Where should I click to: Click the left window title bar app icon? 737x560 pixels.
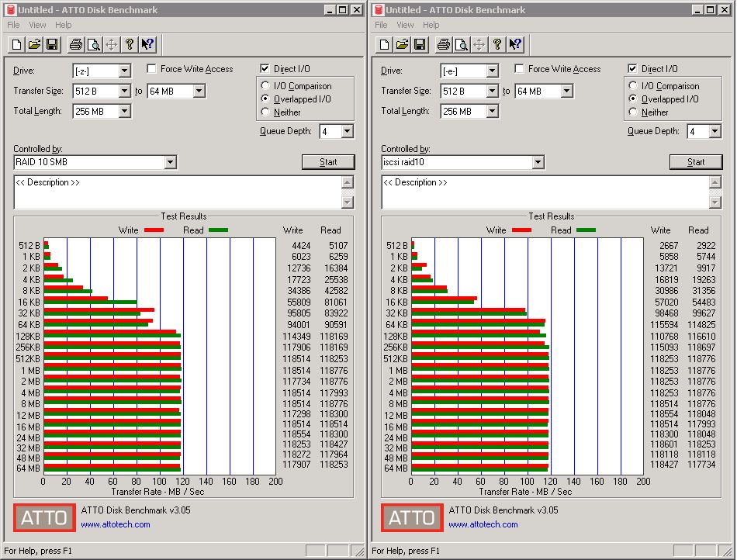(11, 10)
